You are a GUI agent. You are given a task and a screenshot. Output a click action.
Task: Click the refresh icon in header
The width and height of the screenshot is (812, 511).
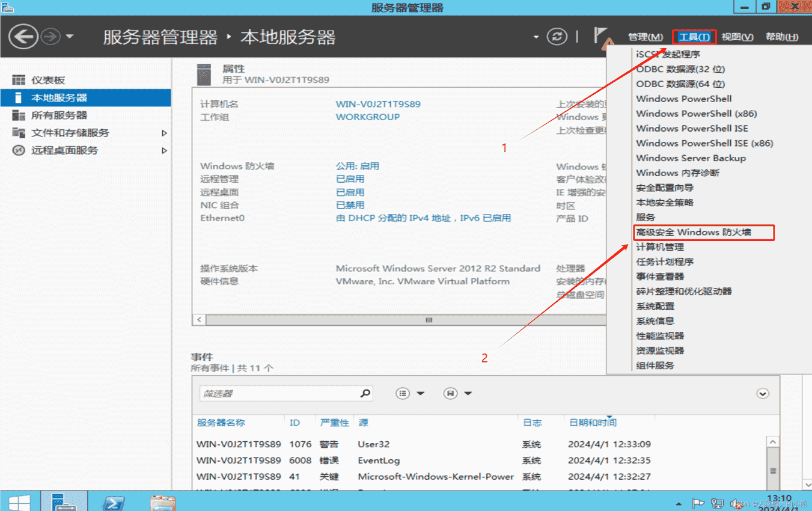[557, 37]
